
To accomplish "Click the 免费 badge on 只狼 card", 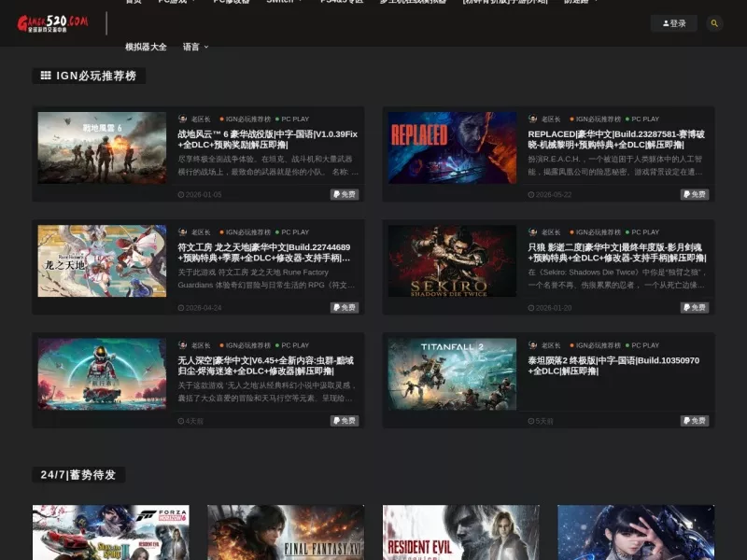I will [x=695, y=308].
